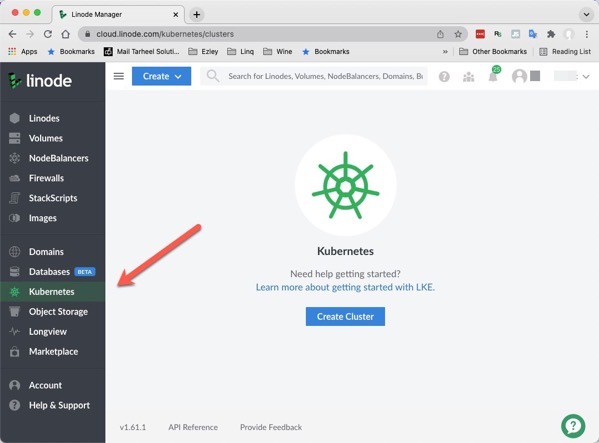Click the Databases BETA badge
This screenshot has height=443, width=599.
(x=84, y=272)
